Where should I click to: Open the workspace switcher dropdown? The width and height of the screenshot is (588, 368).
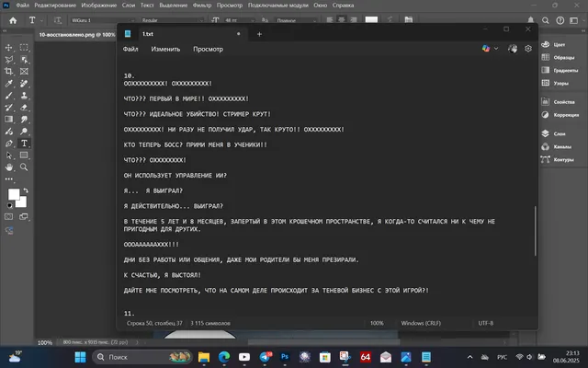pyautogui.click(x=574, y=20)
